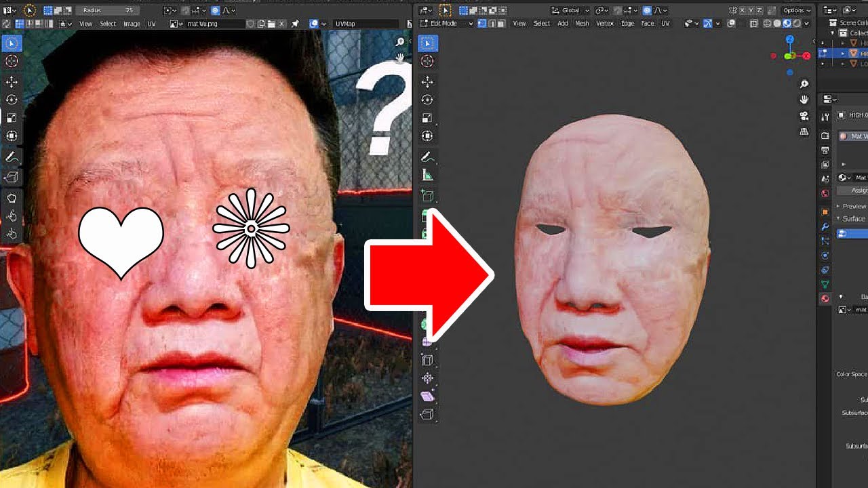Click the viewport zoom magnifier in the 3D viewport
868x488 pixels.
tap(804, 84)
